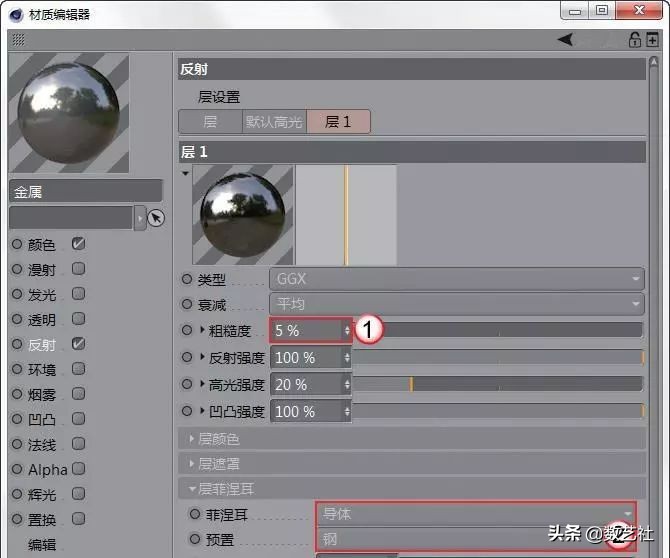Image resolution: width=670 pixels, height=558 pixels.
Task: Select the 反射 channel in the list
Action: pos(41,345)
